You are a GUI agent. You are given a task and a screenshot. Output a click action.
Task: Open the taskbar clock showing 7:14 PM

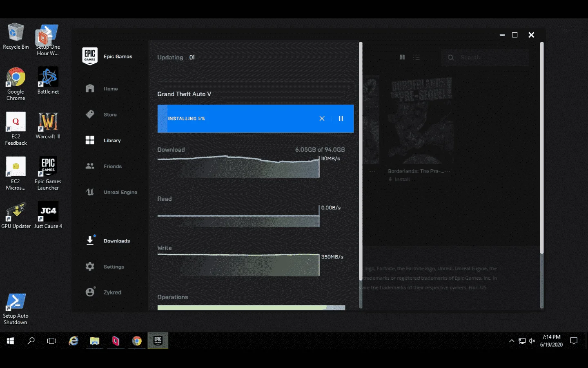[x=551, y=341]
